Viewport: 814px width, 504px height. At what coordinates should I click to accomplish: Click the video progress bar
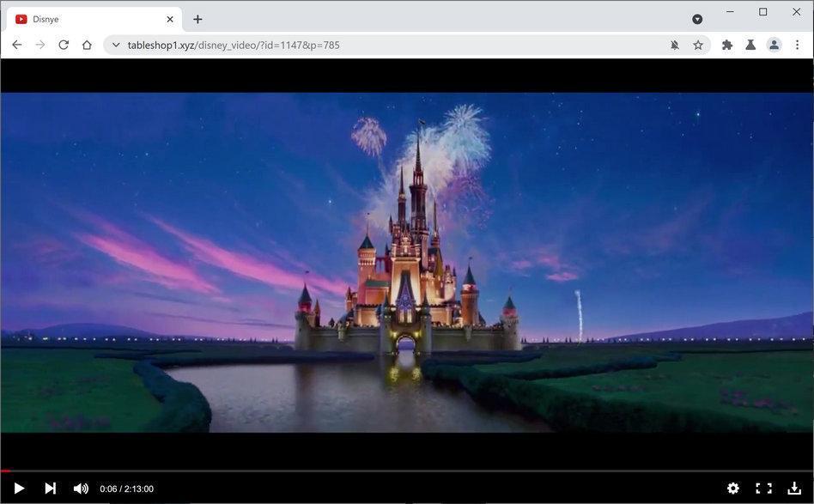click(x=407, y=471)
